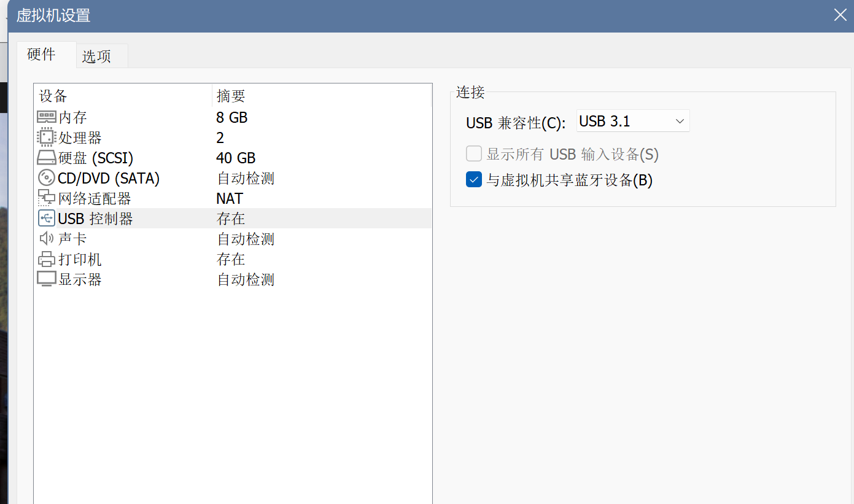Viewport: 854px width, 504px height.
Task: Select the 网络适配器 network adapter icon
Action: 46,198
